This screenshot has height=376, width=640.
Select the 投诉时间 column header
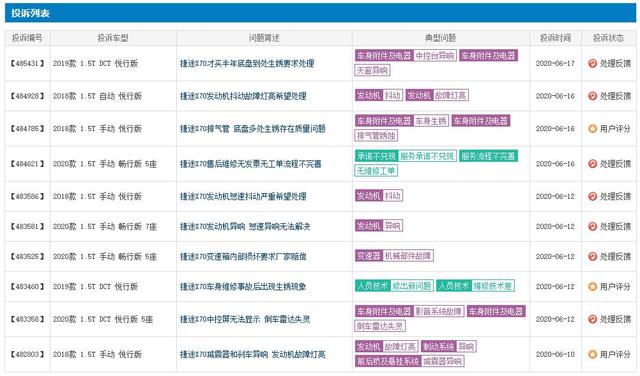555,38
